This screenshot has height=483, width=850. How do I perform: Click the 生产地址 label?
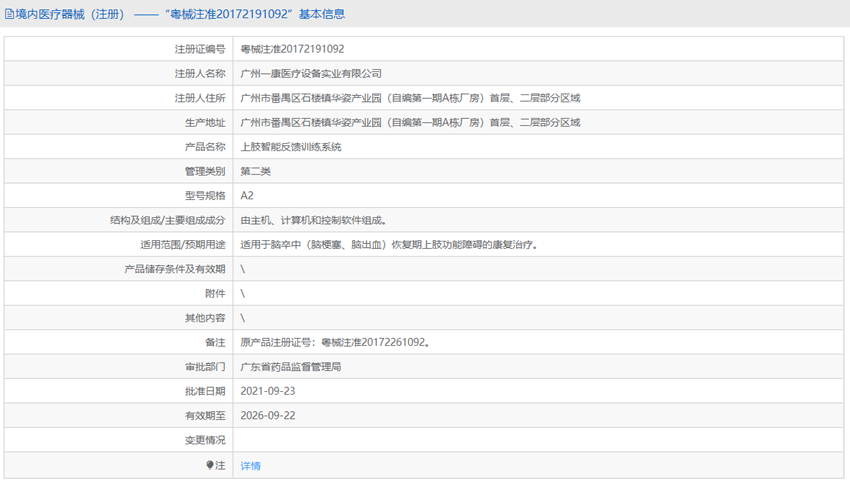pyautogui.click(x=205, y=123)
